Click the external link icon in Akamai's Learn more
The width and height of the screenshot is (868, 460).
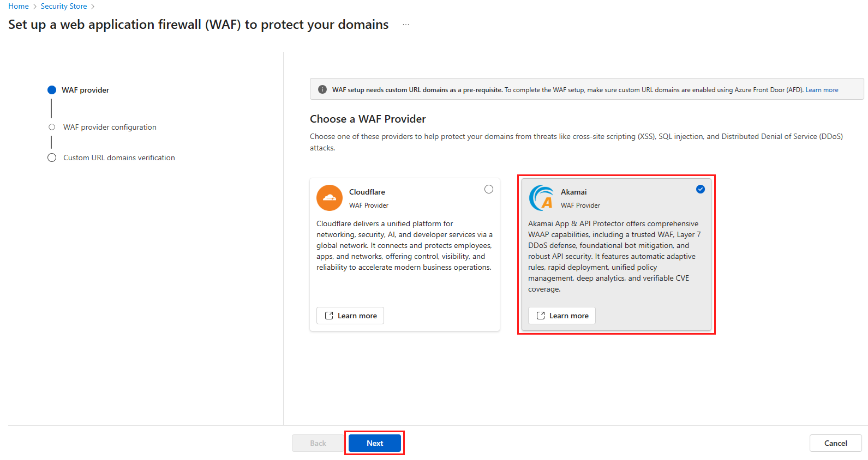pyautogui.click(x=541, y=316)
